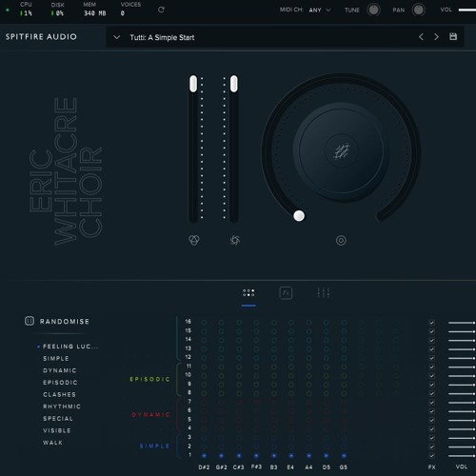Screen dimensions: 476x476
Task: Click the Tutti: A Simple Start preset name
Action: click(x=162, y=37)
